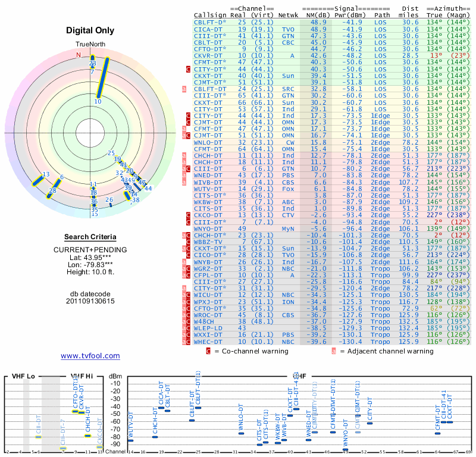Click the WUTV-DT marker in the UHF chart

130,440
